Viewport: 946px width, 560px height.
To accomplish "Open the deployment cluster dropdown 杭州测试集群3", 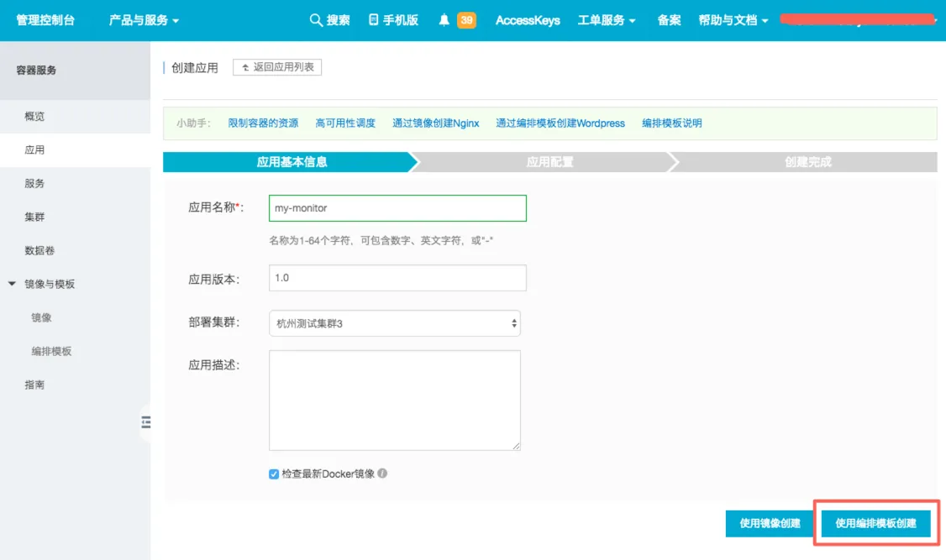I will click(x=395, y=323).
